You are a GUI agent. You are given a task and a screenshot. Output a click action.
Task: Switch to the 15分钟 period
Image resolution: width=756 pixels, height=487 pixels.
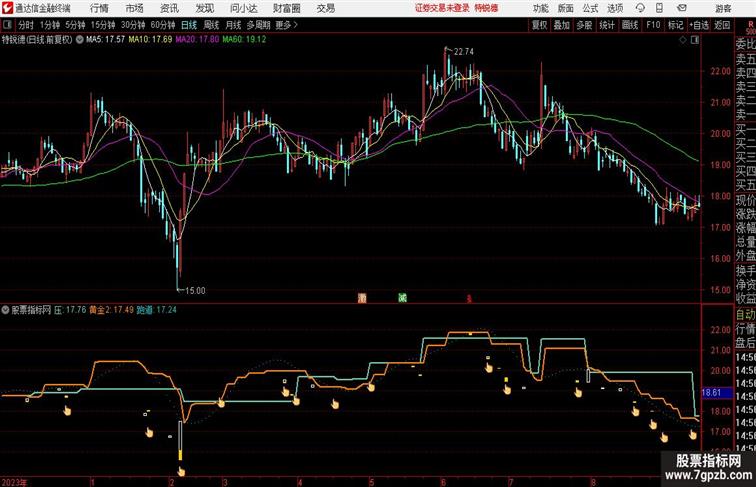pos(103,25)
